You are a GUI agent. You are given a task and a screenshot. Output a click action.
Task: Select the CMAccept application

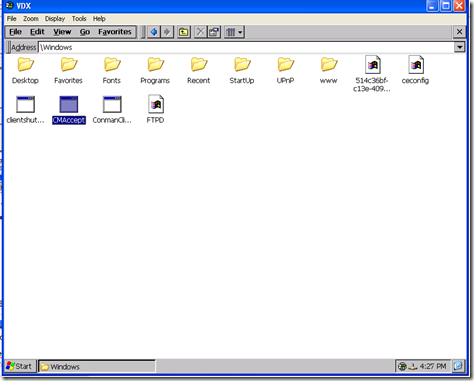pyautogui.click(x=69, y=110)
